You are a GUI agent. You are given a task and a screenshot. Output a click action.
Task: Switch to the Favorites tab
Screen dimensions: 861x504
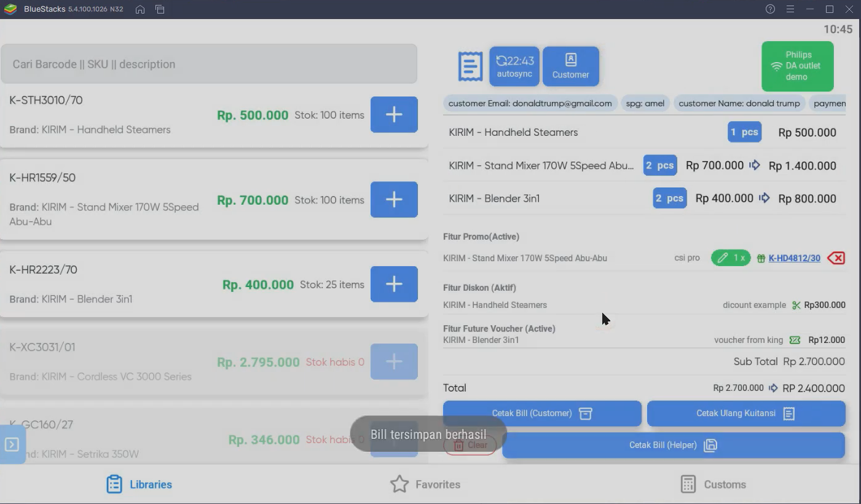425,484
